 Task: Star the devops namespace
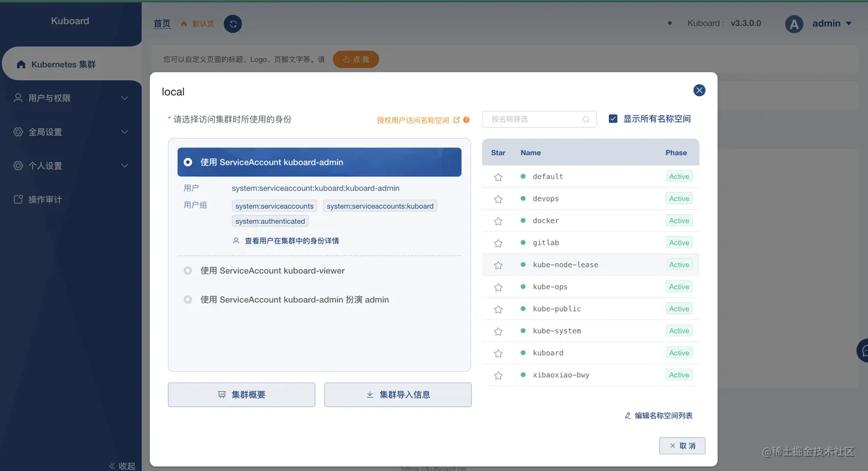click(x=498, y=199)
